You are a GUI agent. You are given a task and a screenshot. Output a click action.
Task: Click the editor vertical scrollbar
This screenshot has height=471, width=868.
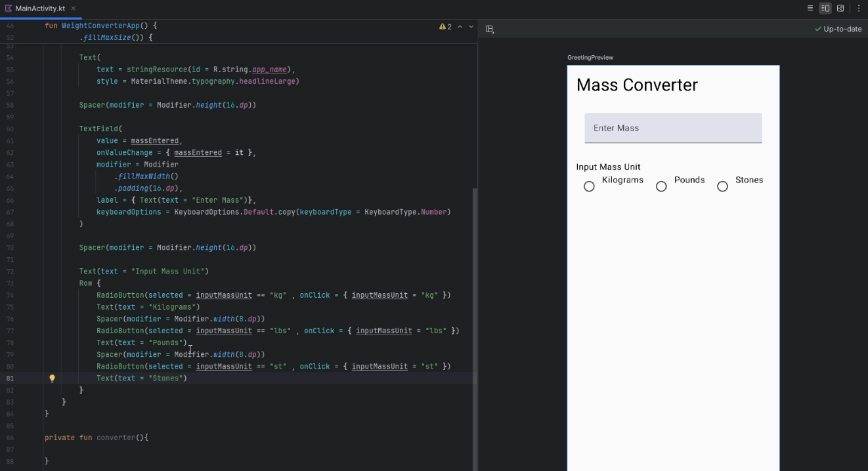(x=476, y=328)
